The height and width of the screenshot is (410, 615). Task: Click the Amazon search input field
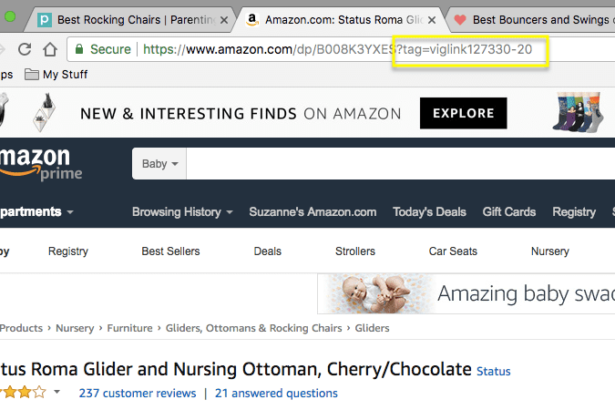coord(400,164)
